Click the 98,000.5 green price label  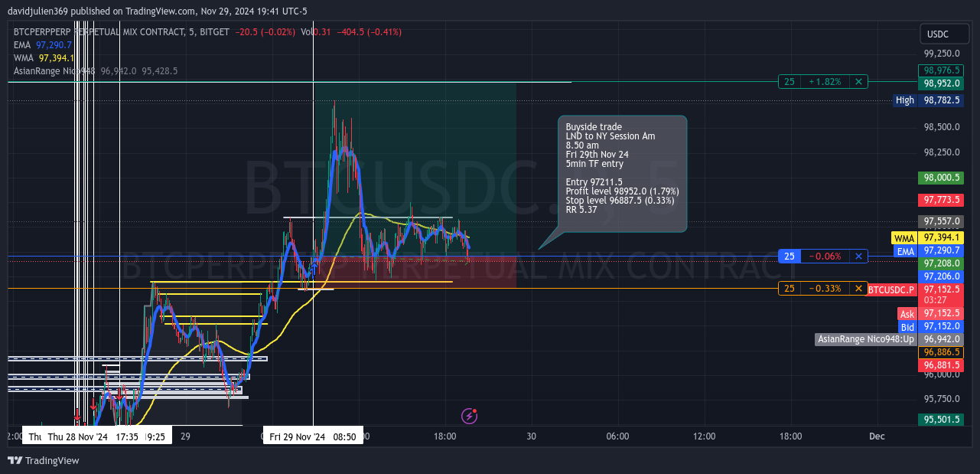[x=940, y=178]
